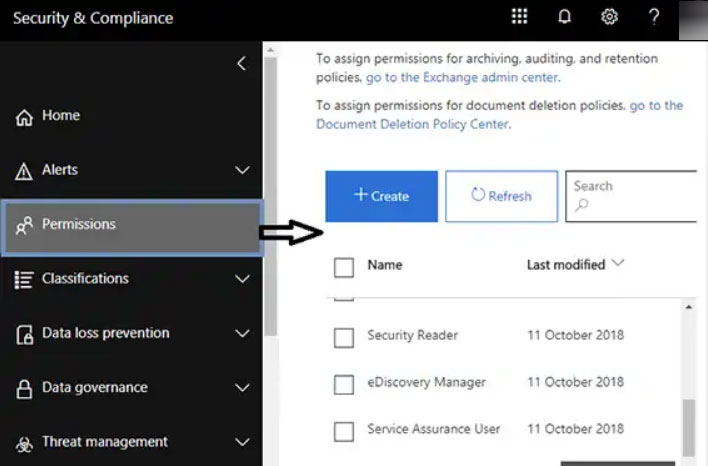Viewport: 708px width, 466px height.
Task: Check the Service Assurance User checkbox
Action: 344,432
